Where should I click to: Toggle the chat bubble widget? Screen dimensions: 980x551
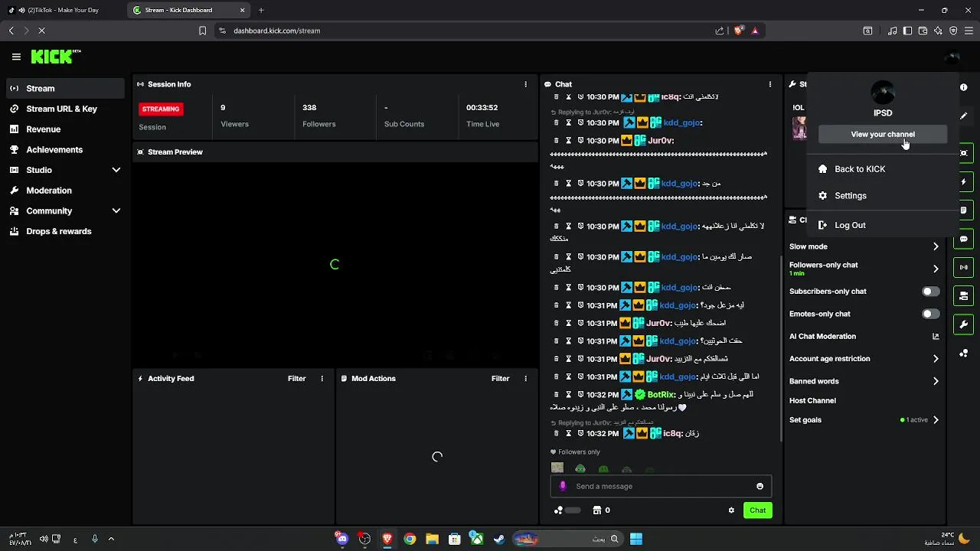963,239
